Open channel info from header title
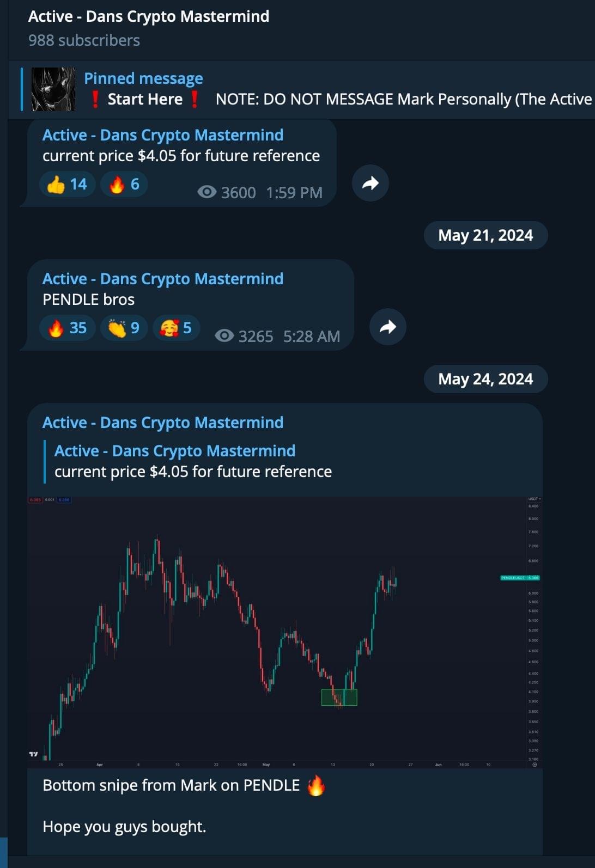 [x=148, y=16]
